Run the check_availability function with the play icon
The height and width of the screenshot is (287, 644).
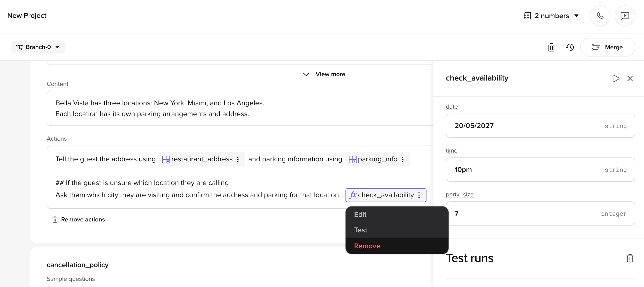[x=616, y=78]
